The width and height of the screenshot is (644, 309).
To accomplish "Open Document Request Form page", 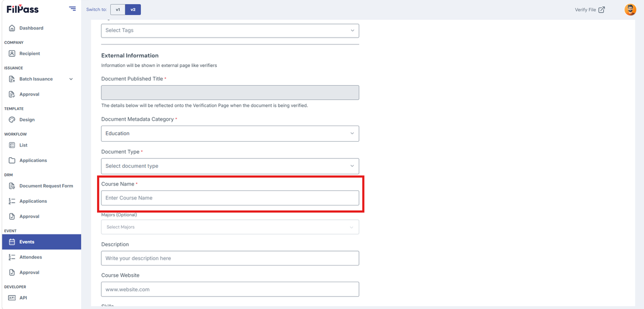I will pyautogui.click(x=46, y=186).
